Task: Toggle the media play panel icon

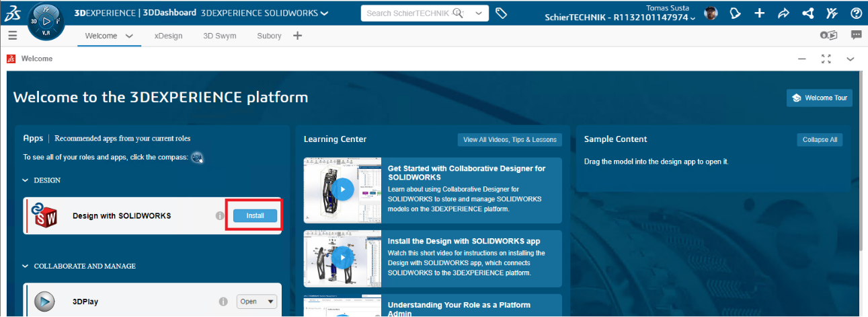Action: 829,36
